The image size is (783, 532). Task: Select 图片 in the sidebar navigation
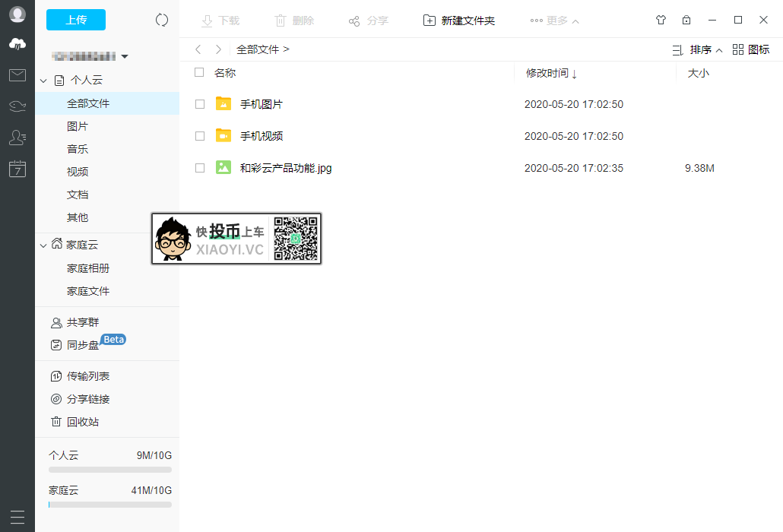(76, 125)
